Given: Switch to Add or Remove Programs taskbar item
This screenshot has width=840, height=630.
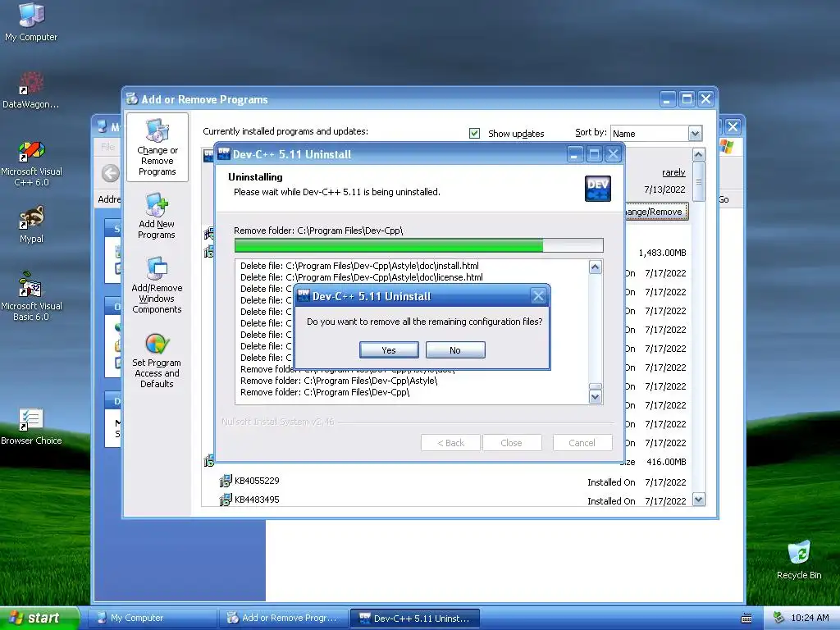Looking at the screenshot, I should click(284, 618).
